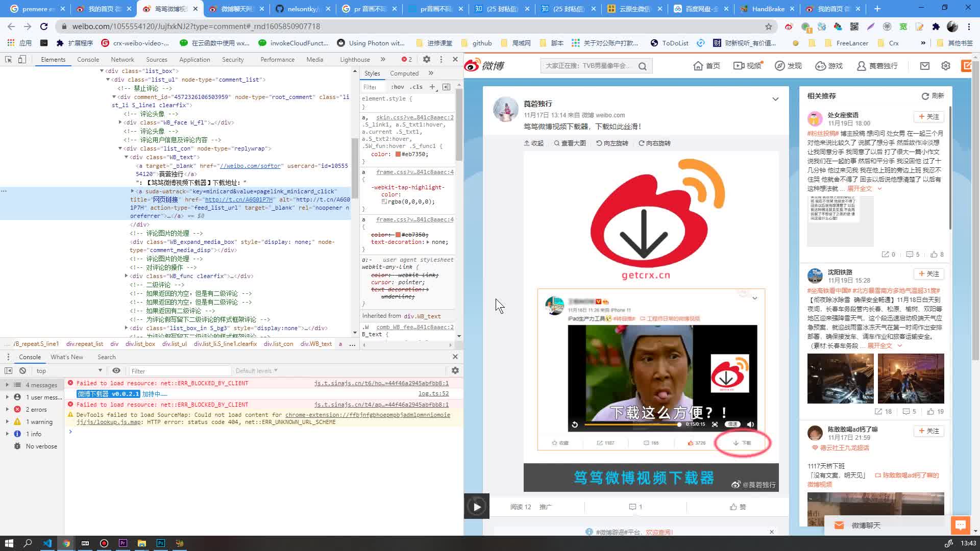The width and height of the screenshot is (980, 551).
Task: Open Weibo 视频 video section
Action: (747, 66)
